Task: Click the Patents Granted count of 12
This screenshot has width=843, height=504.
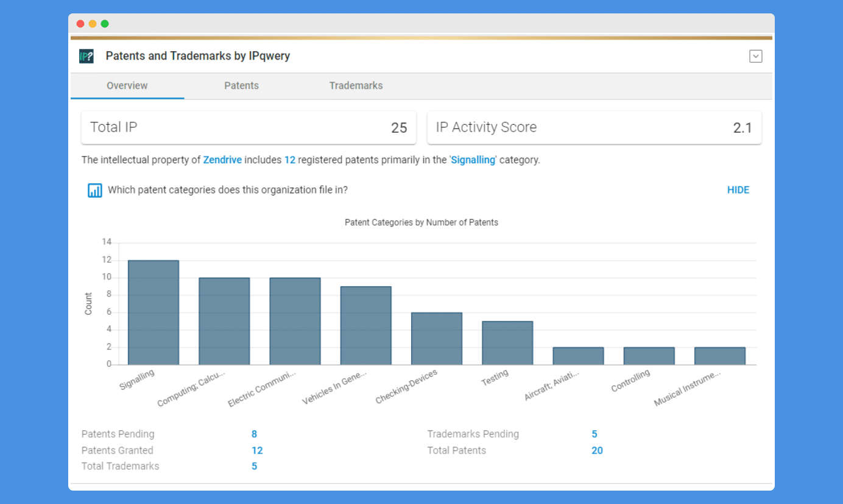Action: pyautogui.click(x=257, y=450)
